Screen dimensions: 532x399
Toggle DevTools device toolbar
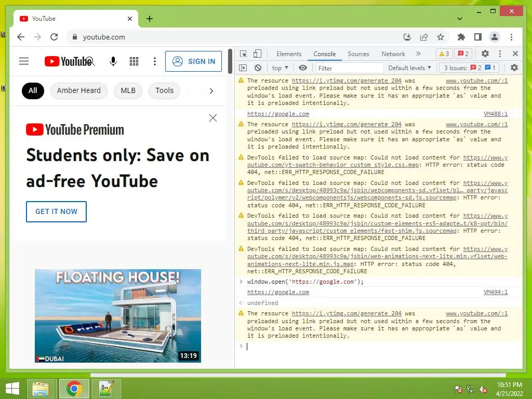click(258, 54)
